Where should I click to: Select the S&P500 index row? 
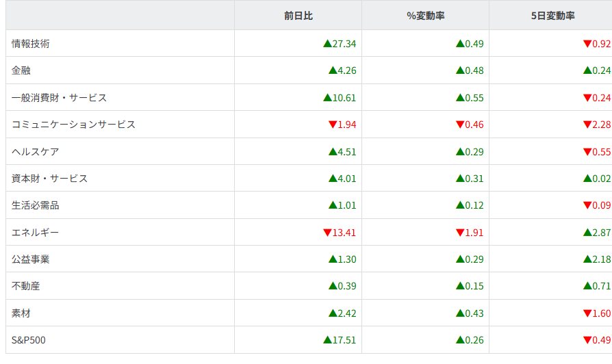click(x=29, y=340)
